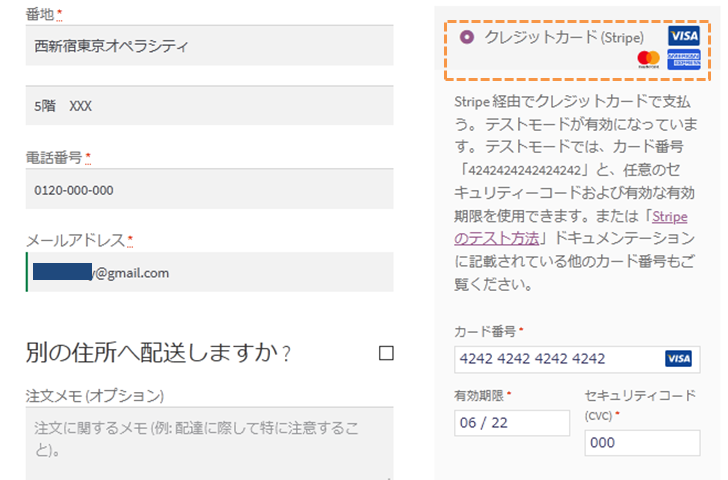Click the クレジットカード (Stripe) label
This screenshot has width=728, height=480.
(565, 37)
